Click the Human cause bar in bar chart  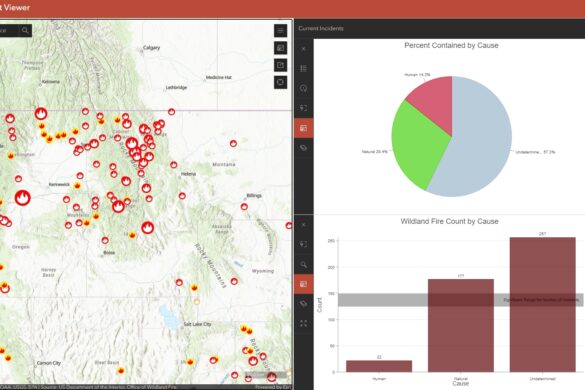pyautogui.click(x=379, y=366)
